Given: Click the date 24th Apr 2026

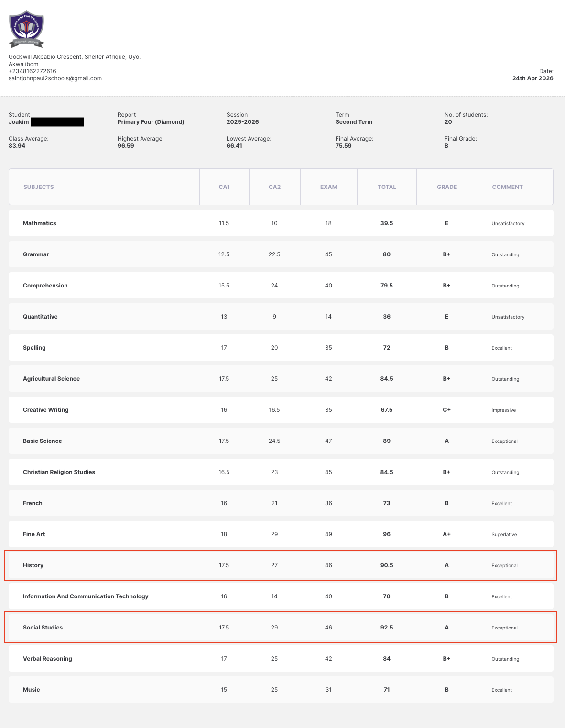Looking at the screenshot, I should pos(532,78).
